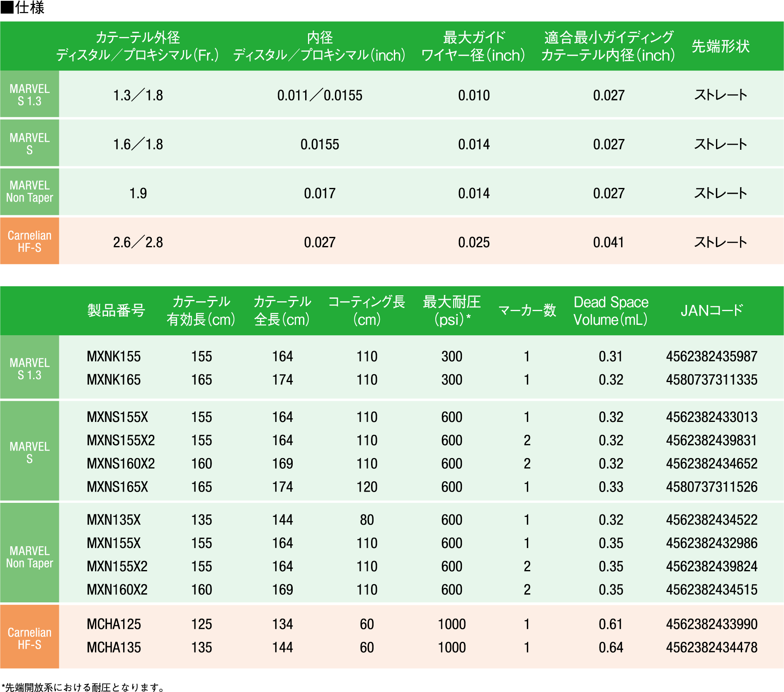This screenshot has height=692, width=784.
Task: Click guiding catheter value 0.041
Action: [x=609, y=242]
